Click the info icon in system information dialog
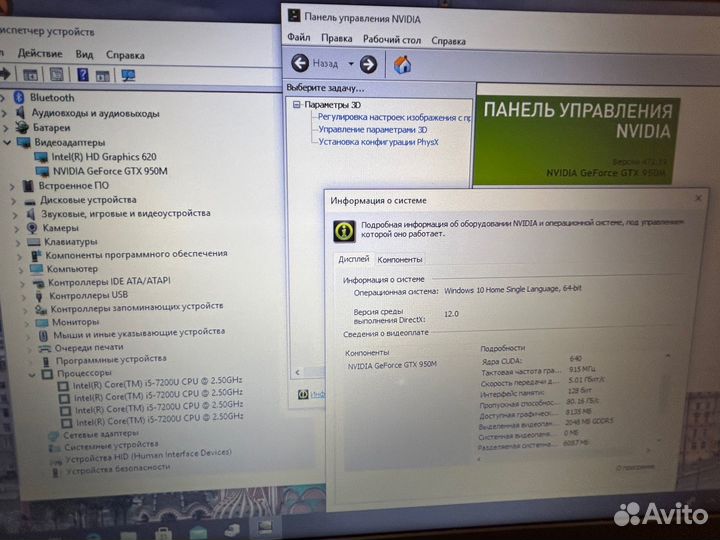 (x=344, y=231)
